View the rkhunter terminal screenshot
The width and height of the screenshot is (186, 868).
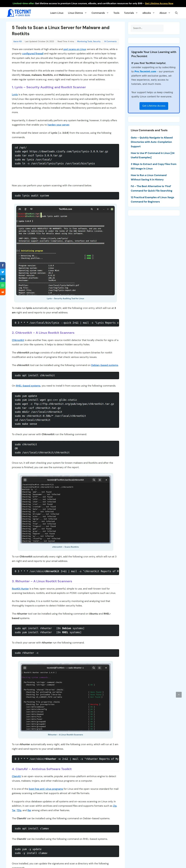tap(65, 697)
